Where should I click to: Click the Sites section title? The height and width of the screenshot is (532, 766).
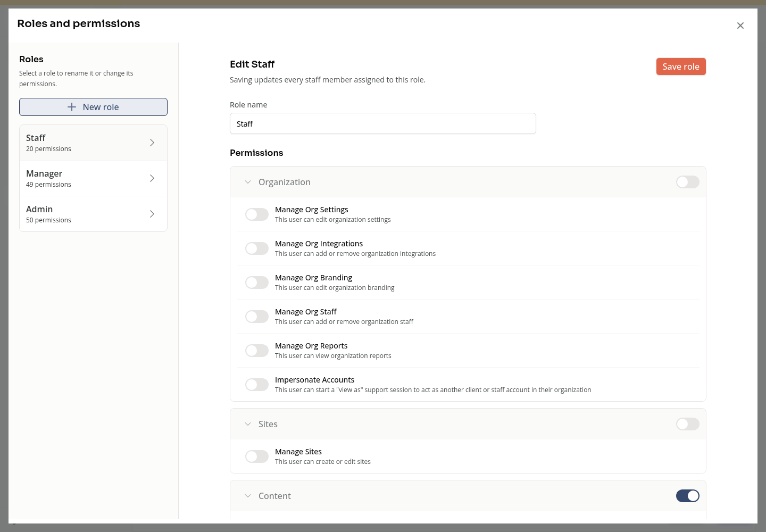[268, 424]
